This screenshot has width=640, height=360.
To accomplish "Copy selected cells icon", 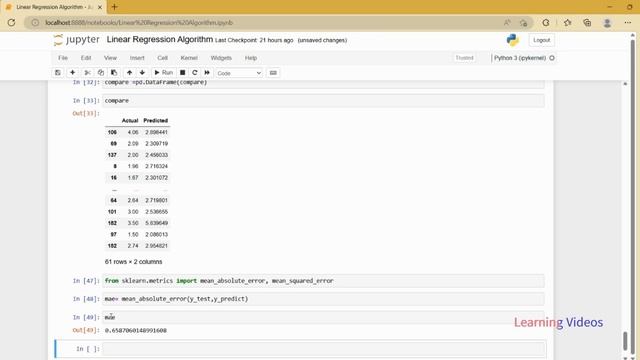I will [100, 73].
